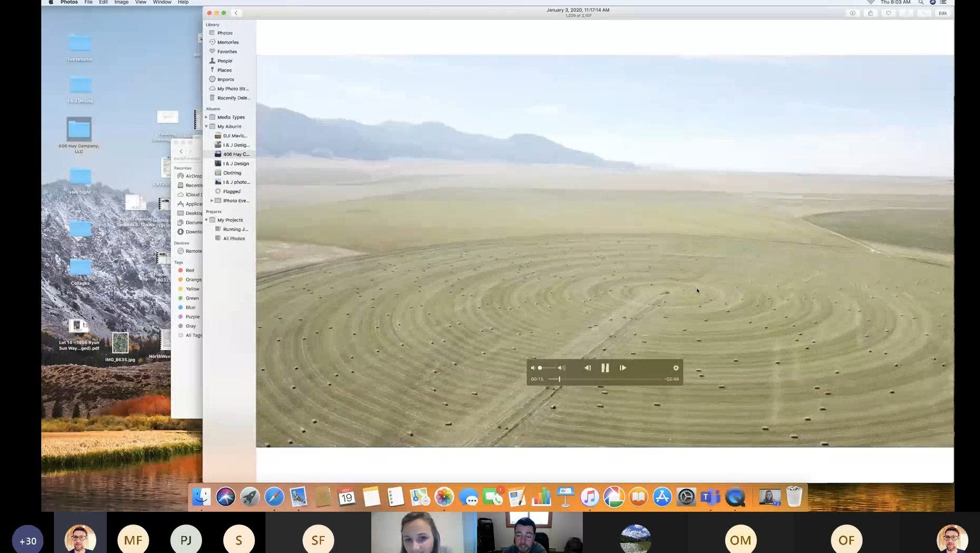Viewport: 980px width, 553px height.
Task: Collapse the My Albums folder
Action: [x=206, y=127]
